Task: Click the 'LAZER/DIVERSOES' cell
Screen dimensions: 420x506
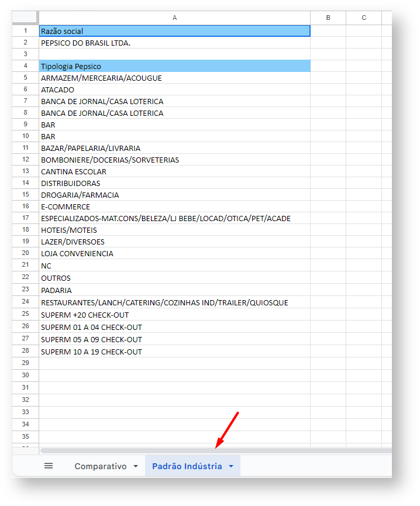Action: (174, 242)
